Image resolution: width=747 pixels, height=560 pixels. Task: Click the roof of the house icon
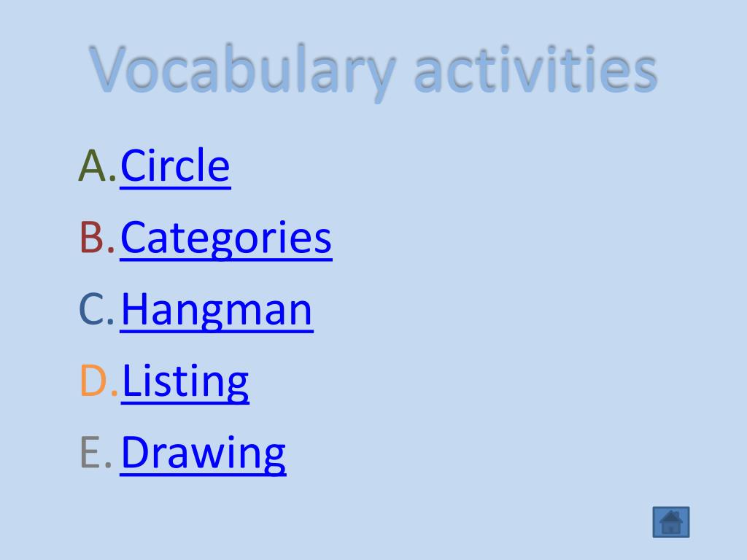point(672,517)
